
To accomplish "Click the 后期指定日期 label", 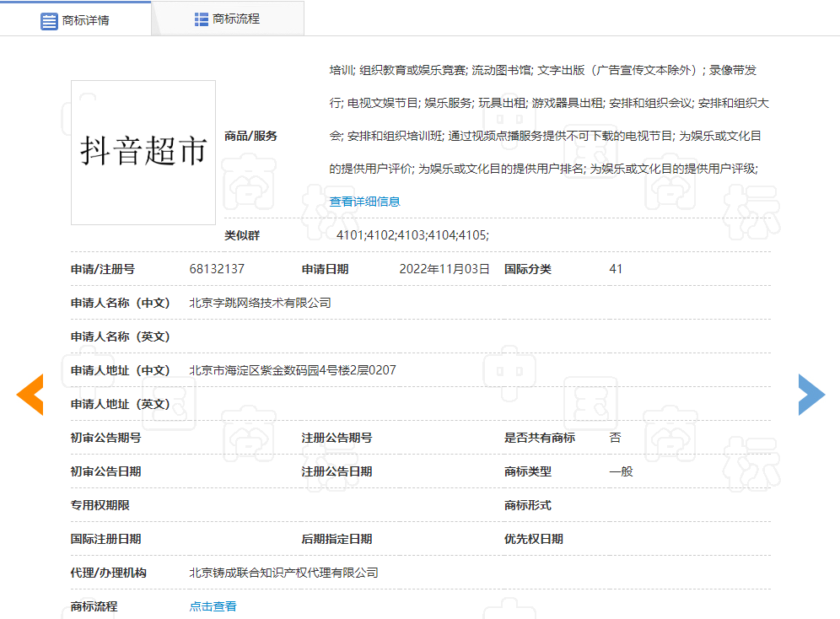I will pos(337,539).
